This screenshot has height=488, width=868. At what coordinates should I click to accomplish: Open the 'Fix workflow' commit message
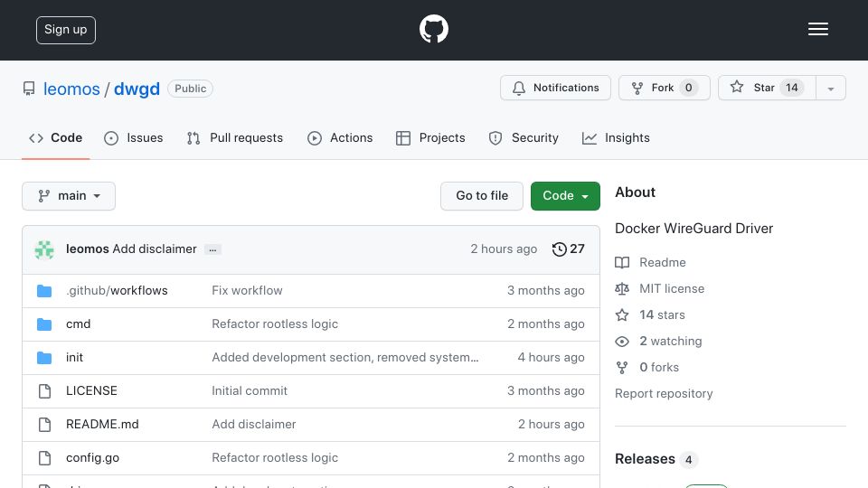pos(247,290)
